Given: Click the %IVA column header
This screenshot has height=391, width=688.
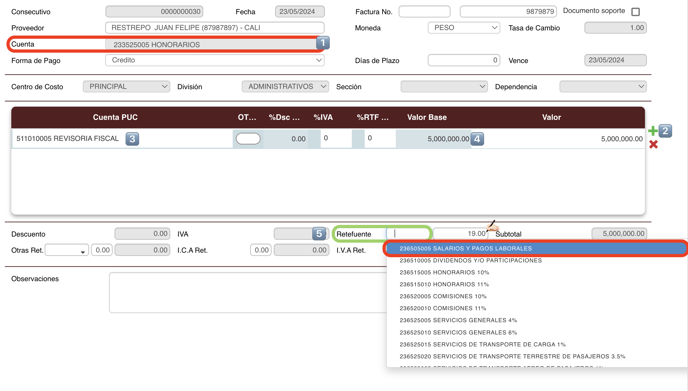Looking at the screenshot, I should tap(323, 117).
